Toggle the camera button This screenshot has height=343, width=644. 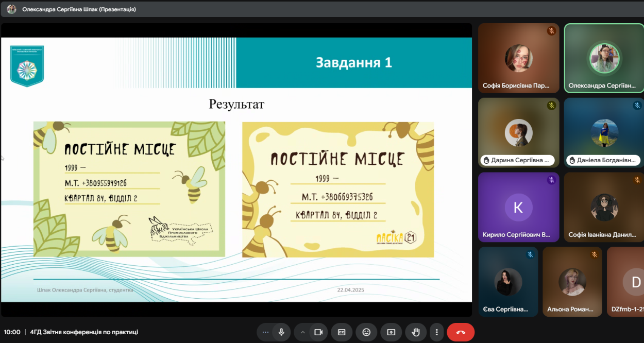(318, 332)
